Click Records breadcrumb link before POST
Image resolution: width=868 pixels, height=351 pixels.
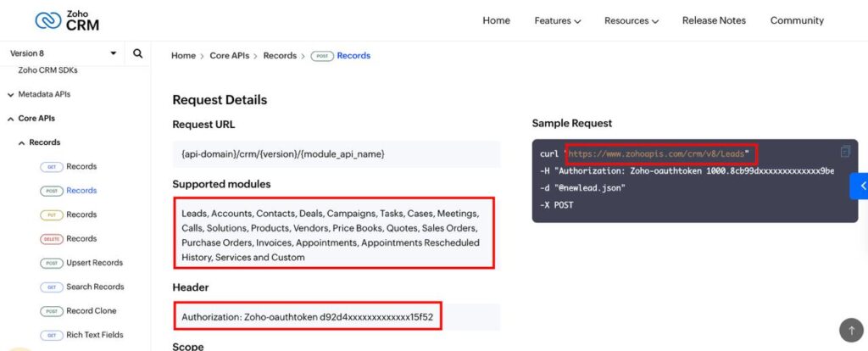tap(280, 56)
